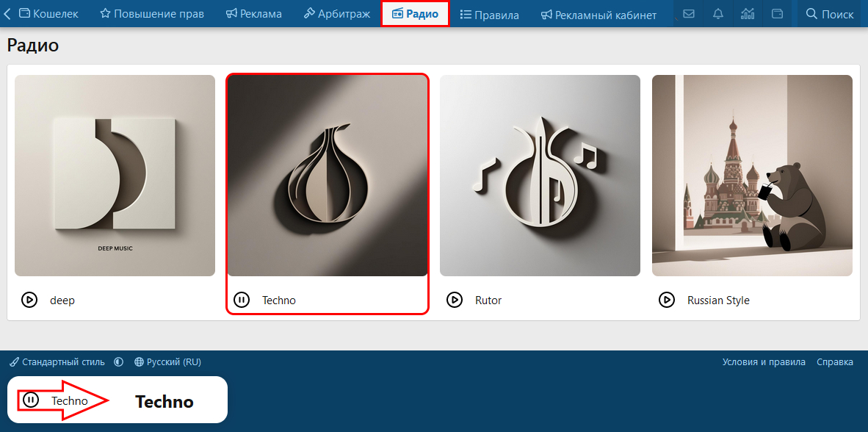Play the Russian Style station
Viewport: 868px width, 432px height.
click(667, 300)
